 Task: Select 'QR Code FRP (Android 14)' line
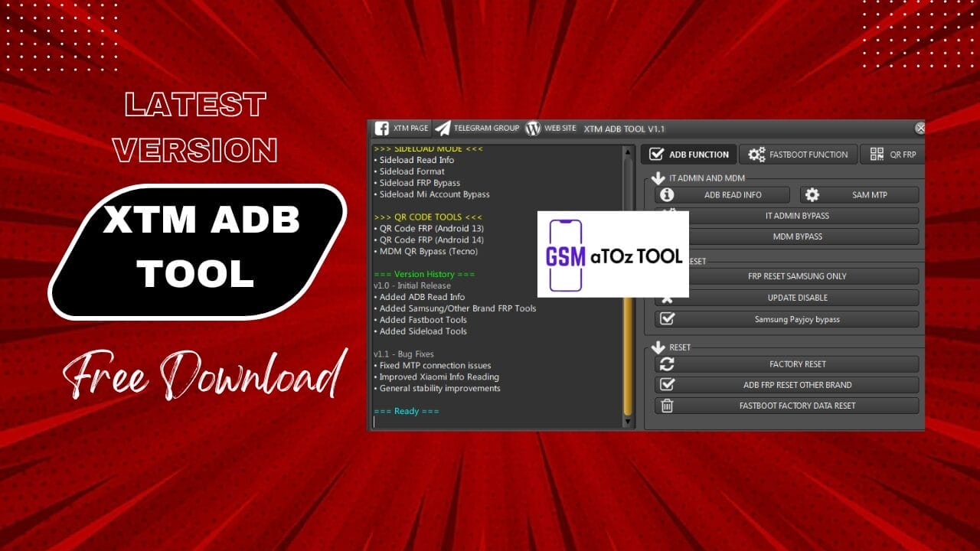click(429, 240)
